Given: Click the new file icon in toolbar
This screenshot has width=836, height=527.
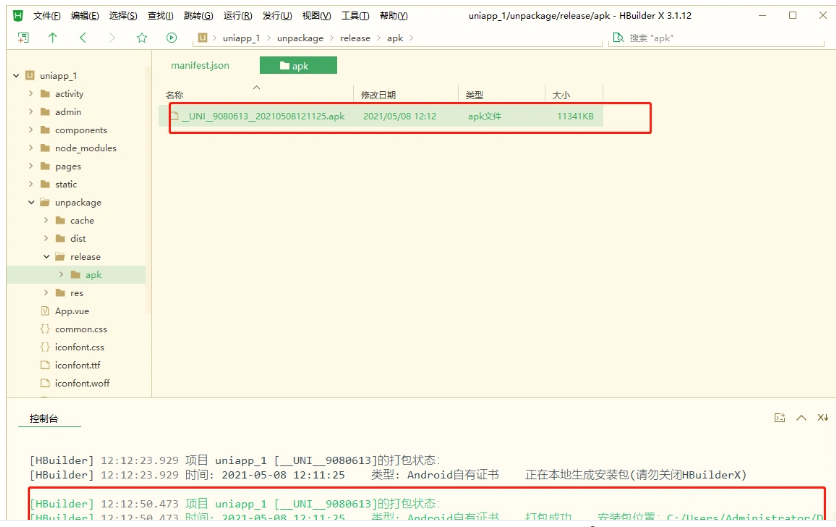Looking at the screenshot, I should coord(23,38).
